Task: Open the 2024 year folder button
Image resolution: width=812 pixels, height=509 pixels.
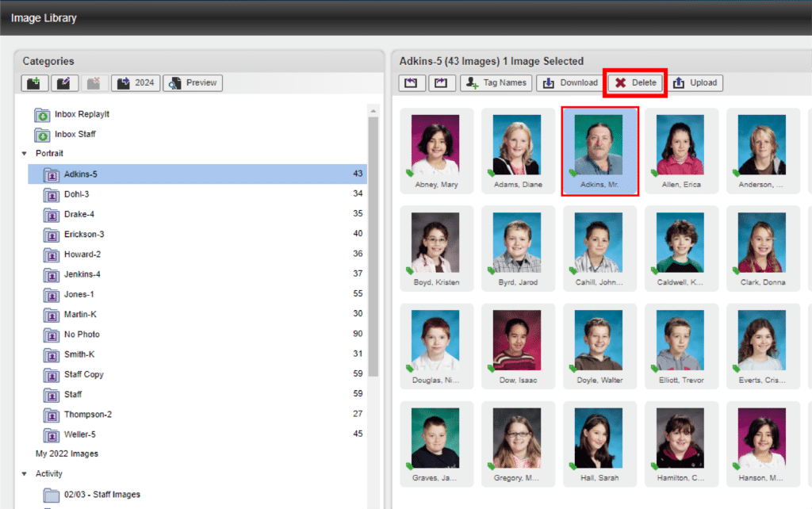Action: click(x=136, y=82)
